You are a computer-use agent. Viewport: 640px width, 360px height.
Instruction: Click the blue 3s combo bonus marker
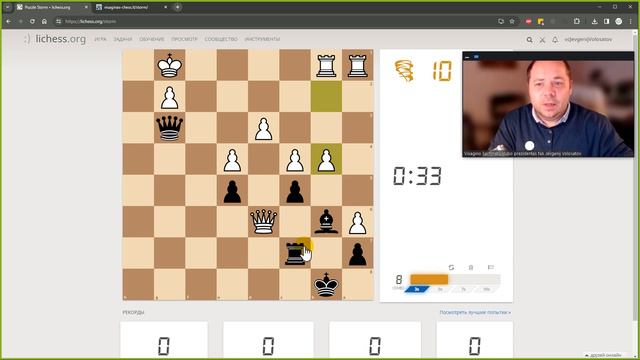point(417,289)
